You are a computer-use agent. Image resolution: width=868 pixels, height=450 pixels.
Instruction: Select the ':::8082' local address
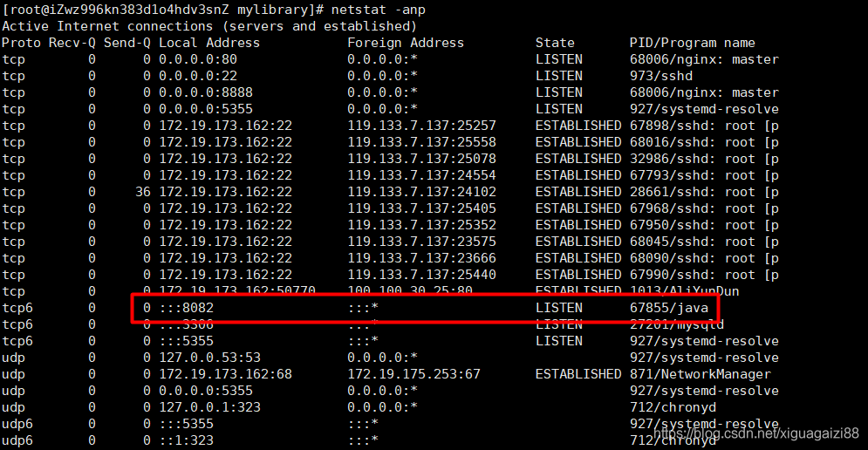(x=186, y=308)
